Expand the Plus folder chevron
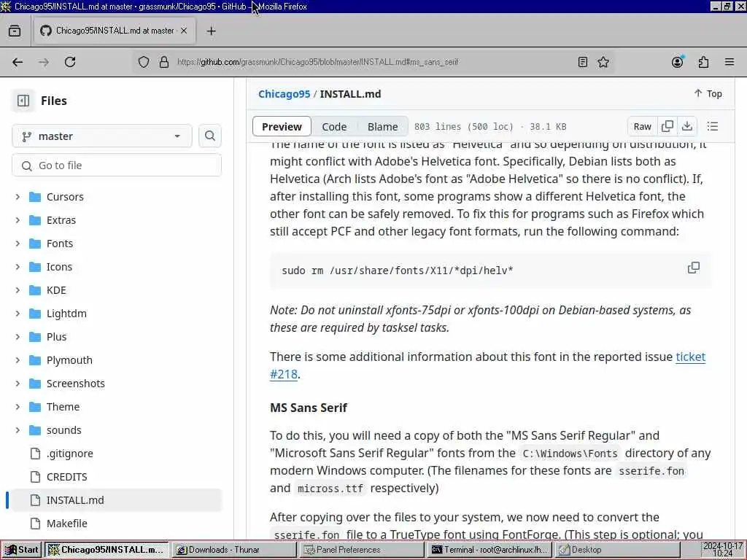 click(18, 337)
